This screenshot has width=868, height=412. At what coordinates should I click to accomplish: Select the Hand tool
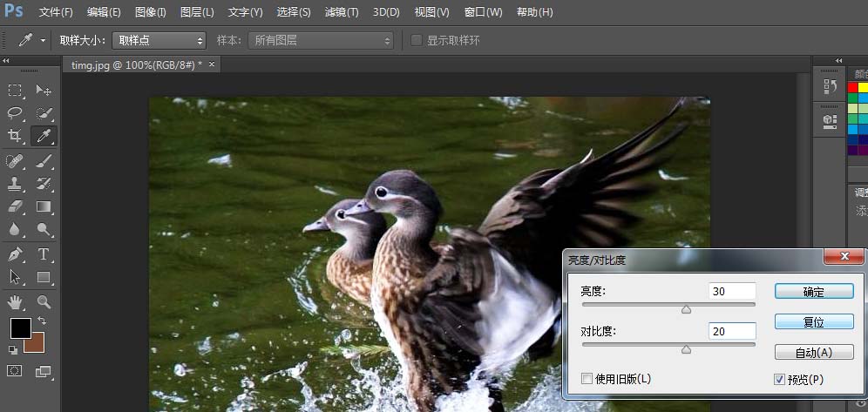(x=15, y=302)
